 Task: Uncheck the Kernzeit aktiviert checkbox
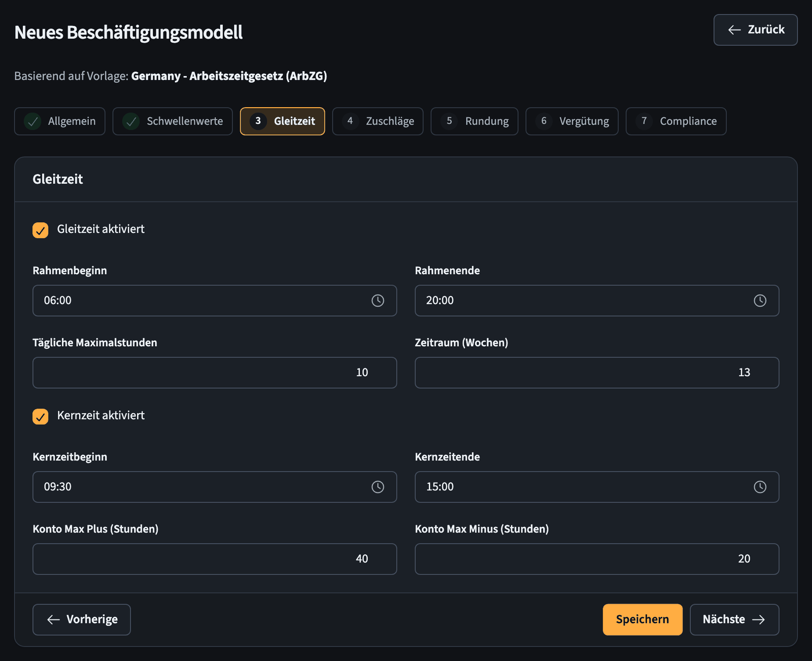41,416
